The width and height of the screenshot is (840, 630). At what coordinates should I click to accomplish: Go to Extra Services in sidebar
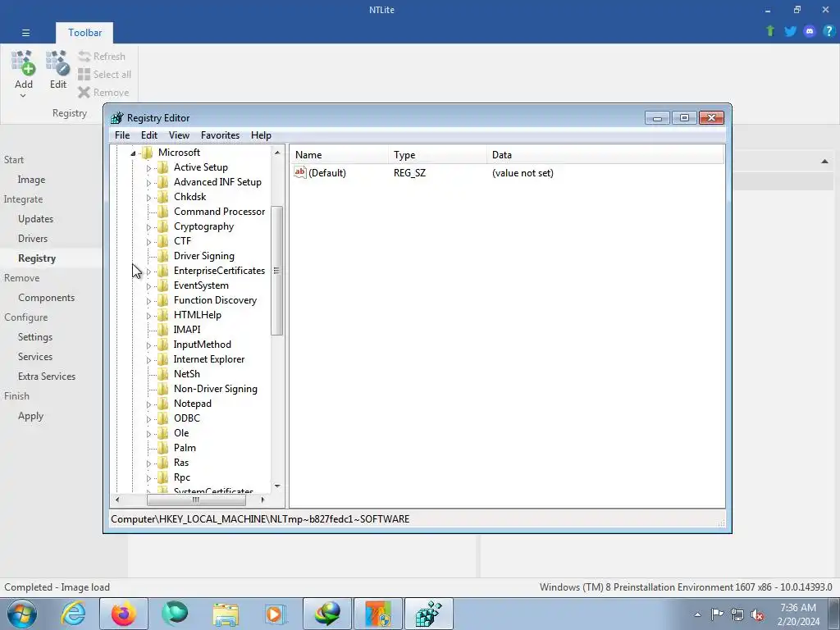(47, 377)
